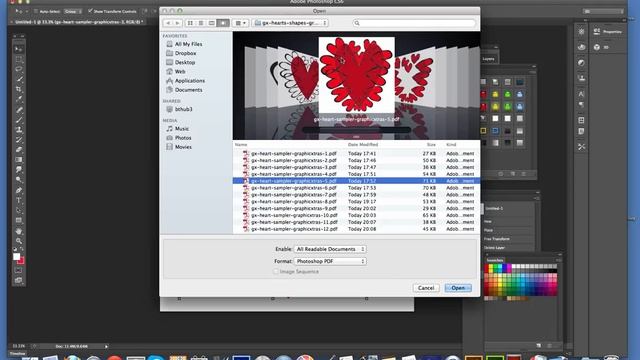This screenshot has height=360, width=640.
Task: Click the red background color swatch
Action: click(x=21, y=261)
